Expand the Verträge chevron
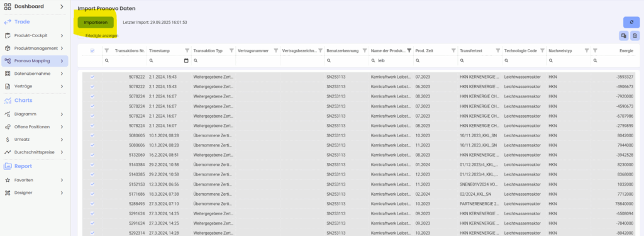Screen dimensions: 644x236 tap(62, 86)
